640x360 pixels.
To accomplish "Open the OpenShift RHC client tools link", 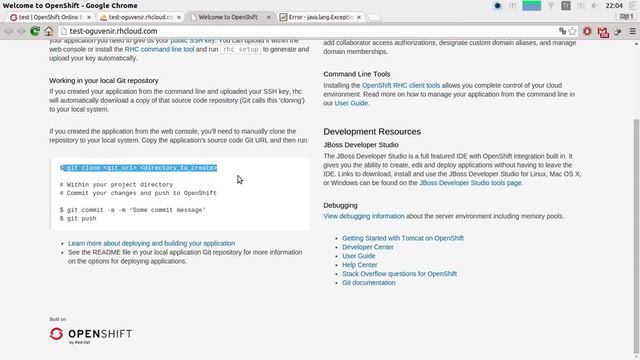I will tap(401, 85).
